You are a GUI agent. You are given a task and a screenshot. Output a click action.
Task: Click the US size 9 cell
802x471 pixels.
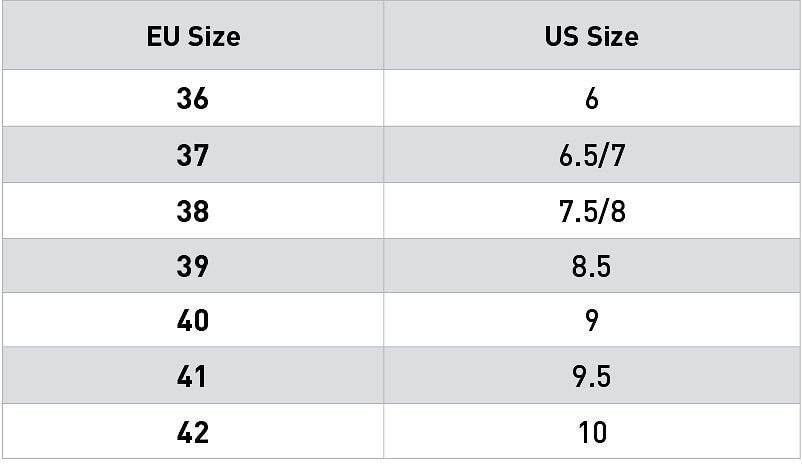(x=592, y=321)
